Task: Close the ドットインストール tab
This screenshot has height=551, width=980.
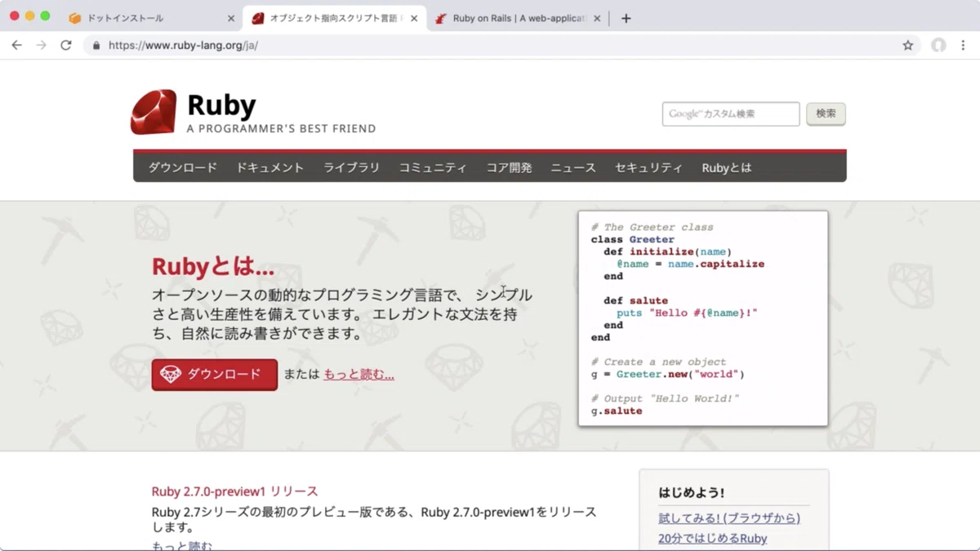Action: tap(230, 18)
